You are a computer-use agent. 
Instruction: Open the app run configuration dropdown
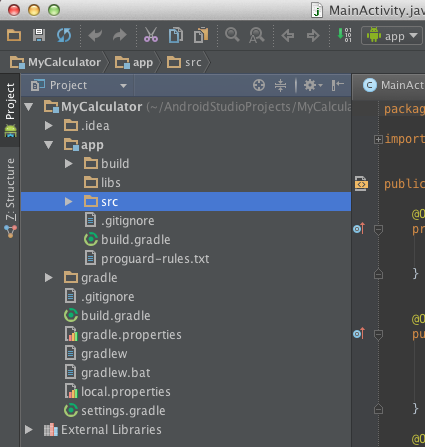click(x=392, y=35)
